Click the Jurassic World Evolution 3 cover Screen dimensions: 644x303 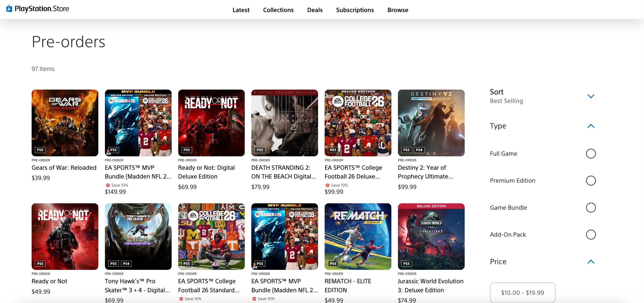431,236
